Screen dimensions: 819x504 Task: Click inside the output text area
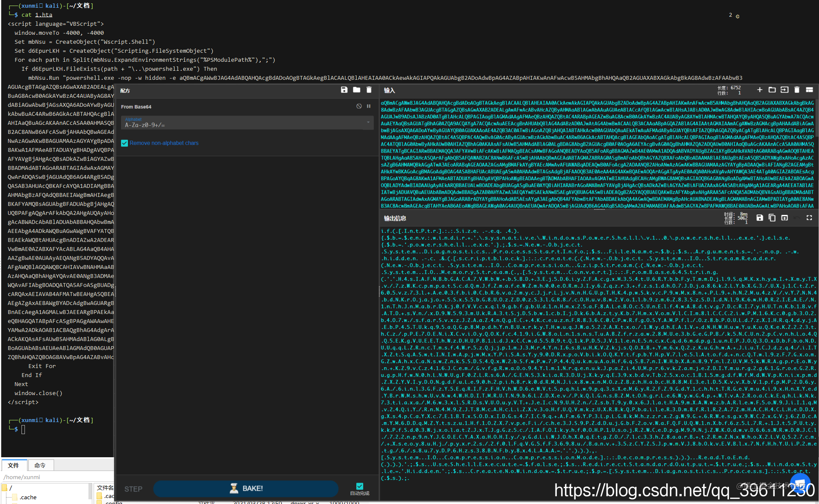[x=599, y=355]
